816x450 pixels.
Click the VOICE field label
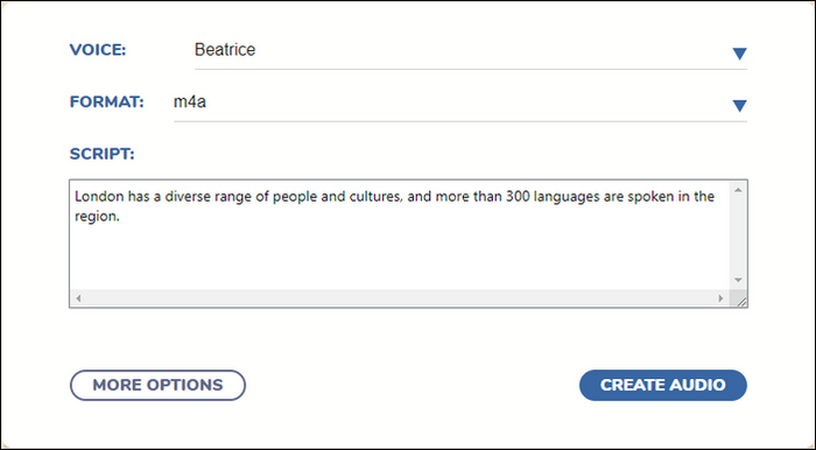[98, 50]
